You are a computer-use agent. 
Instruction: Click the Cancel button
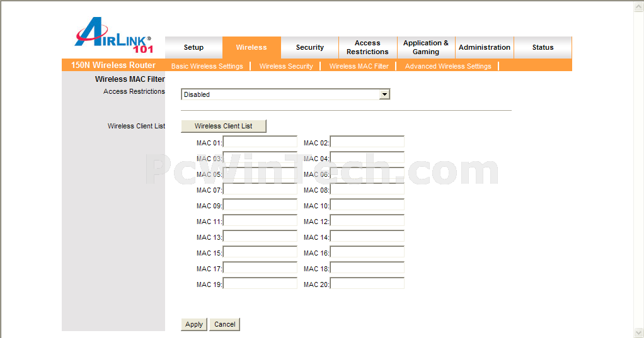point(225,324)
